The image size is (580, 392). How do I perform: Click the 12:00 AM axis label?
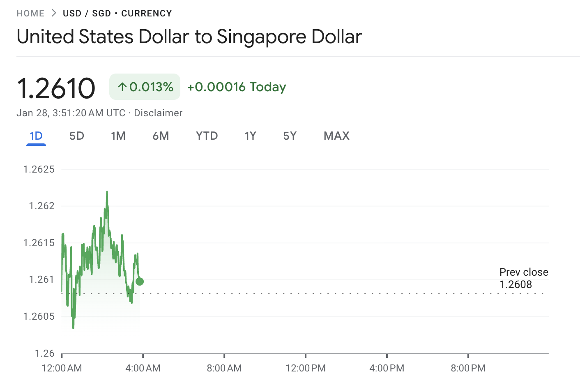point(62,368)
